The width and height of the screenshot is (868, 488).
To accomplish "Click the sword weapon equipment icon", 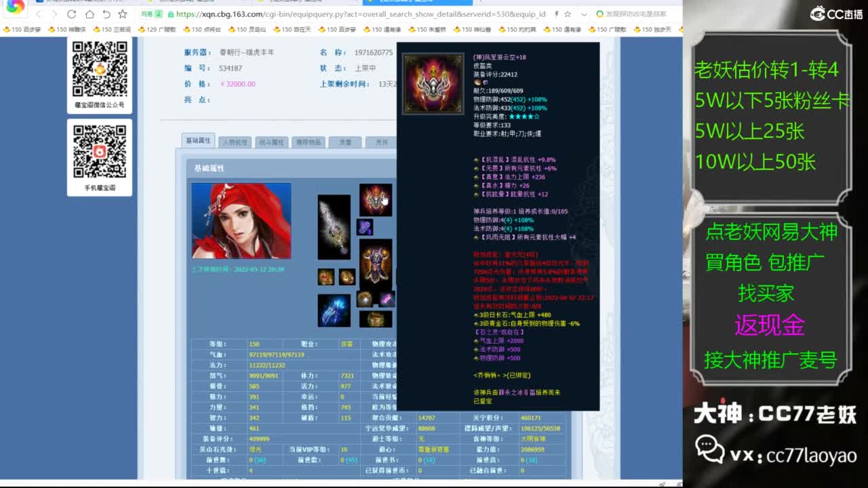I will [334, 227].
